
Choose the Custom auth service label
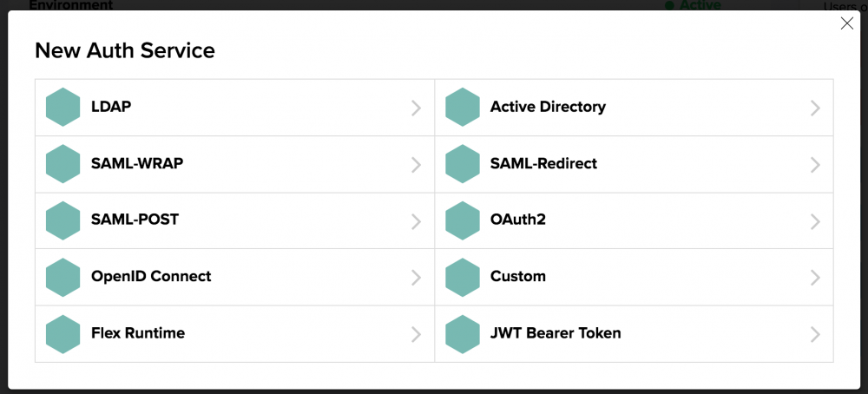pyautogui.click(x=518, y=276)
